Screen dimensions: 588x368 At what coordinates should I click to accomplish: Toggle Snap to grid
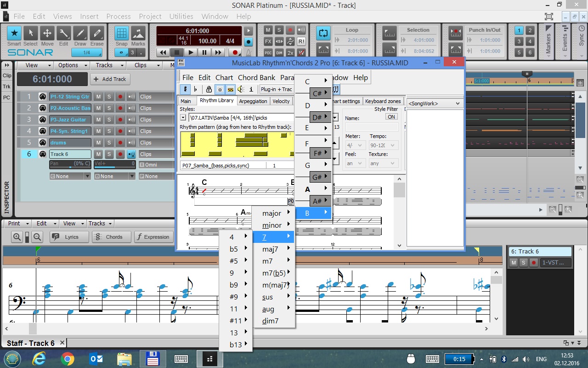[x=121, y=34]
